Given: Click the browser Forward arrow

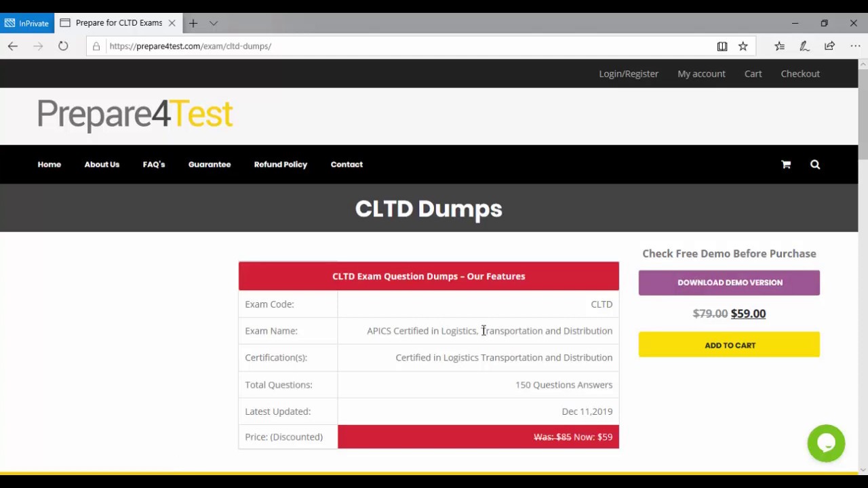Looking at the screenshot, I should (x=38, y=46).
